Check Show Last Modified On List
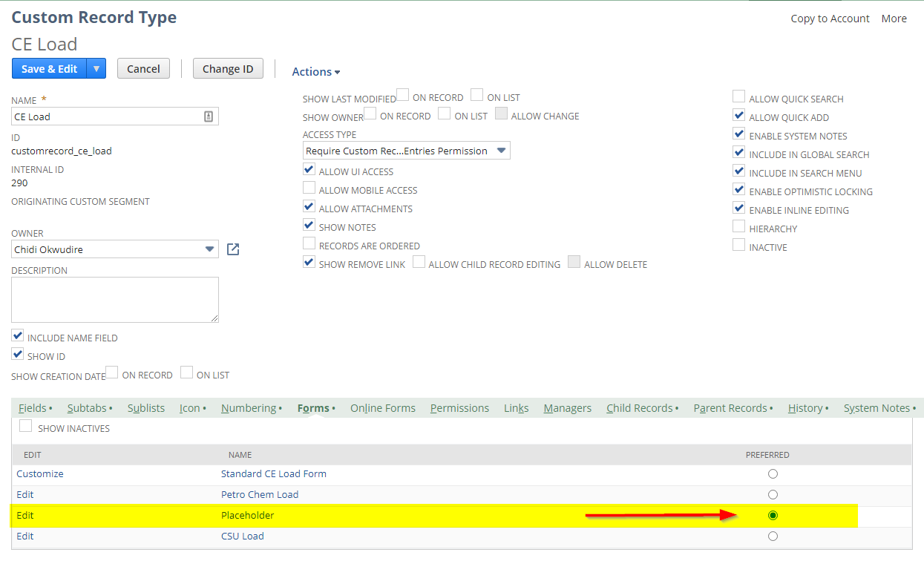924x561 pixels. click(477, 95)
